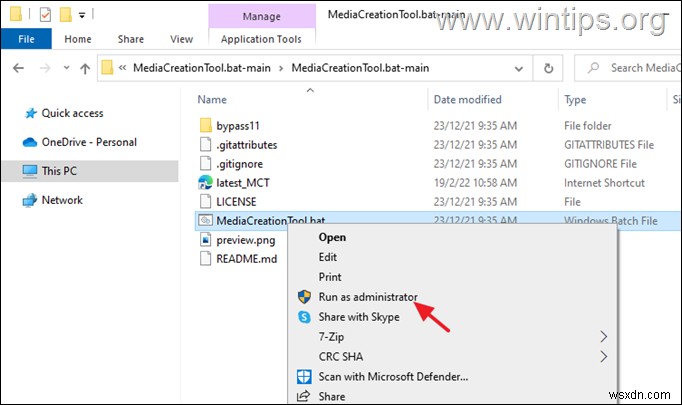Click the Properties checkmark icon in title bar

pos(45,15)
